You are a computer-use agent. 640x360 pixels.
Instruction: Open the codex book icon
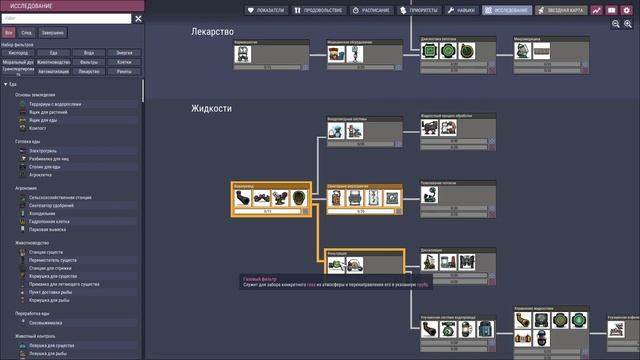(611, 10)
